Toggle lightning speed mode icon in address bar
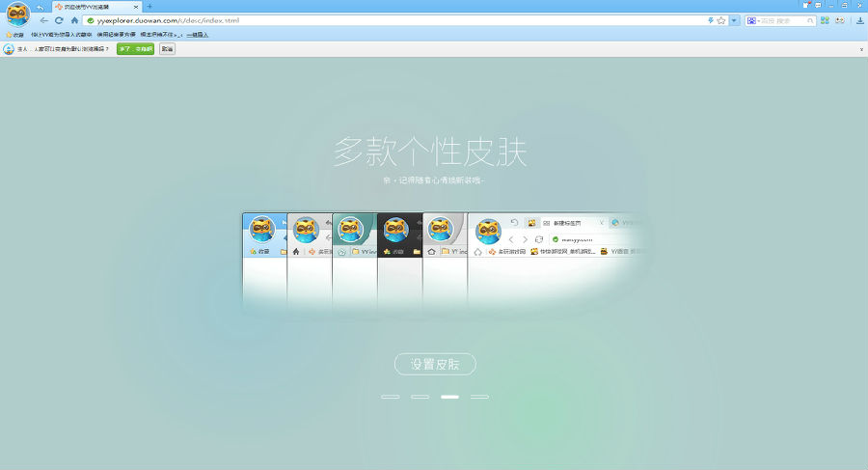 click(x=710, y=20)
